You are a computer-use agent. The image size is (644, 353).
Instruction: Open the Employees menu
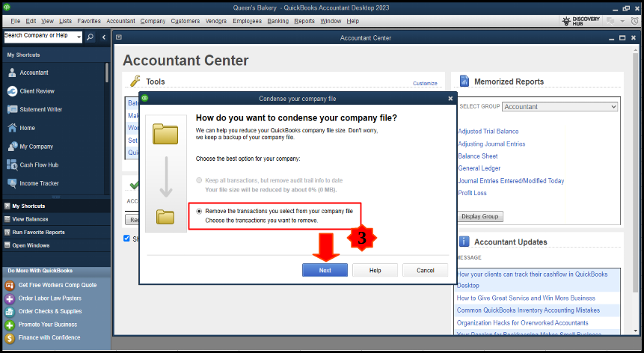[248, 21]
